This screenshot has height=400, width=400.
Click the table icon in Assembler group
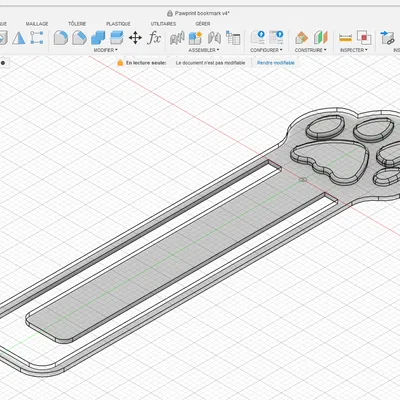[x=233, y=38]
